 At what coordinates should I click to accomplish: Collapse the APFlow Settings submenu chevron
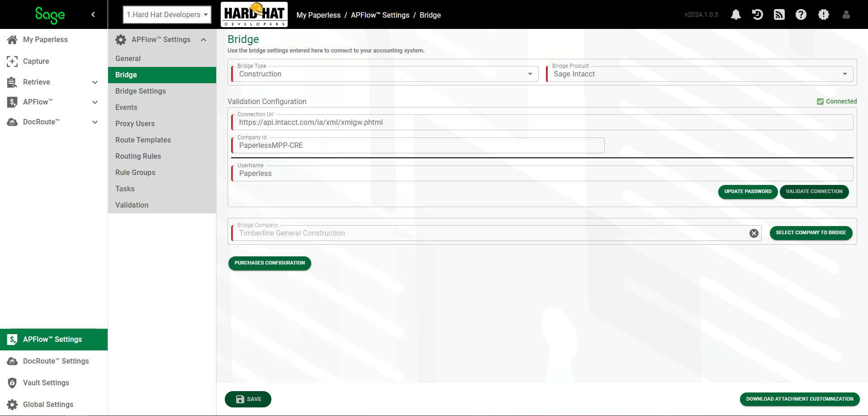204,39
